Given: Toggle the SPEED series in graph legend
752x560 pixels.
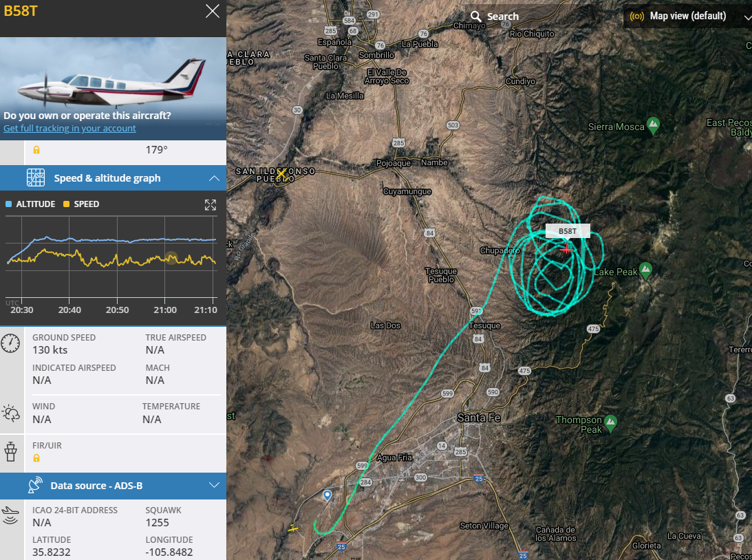Looking at the screenshot, I should click(81, 204).
